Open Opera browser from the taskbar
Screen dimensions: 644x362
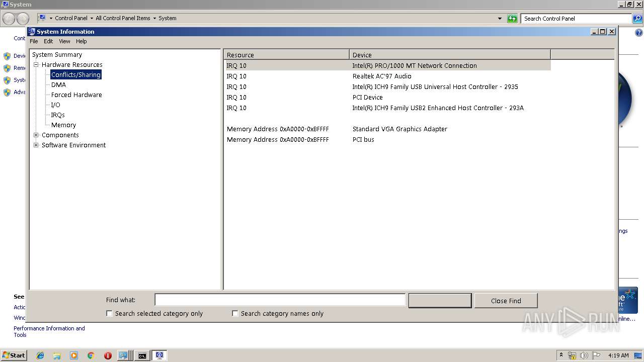coord(108,355)
